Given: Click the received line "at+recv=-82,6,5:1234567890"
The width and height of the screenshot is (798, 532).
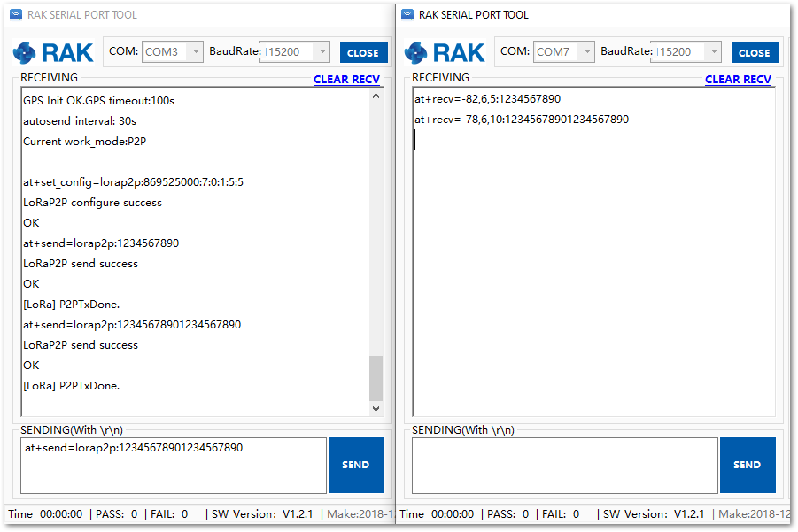Looking at the screenshot, I should (487, 98).
